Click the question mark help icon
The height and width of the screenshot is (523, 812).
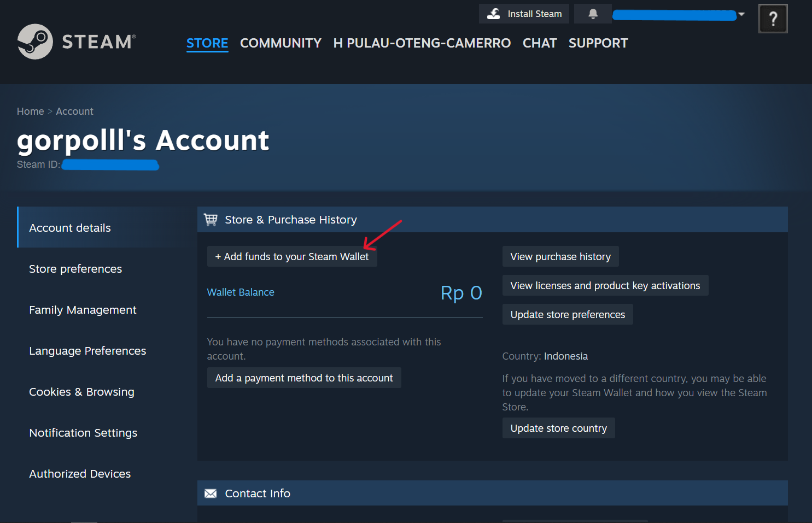[773, 19]
